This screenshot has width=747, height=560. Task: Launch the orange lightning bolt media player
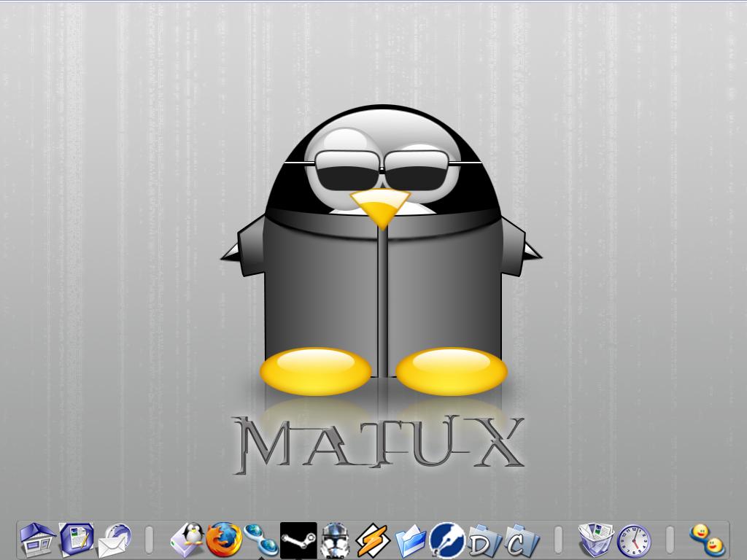click(373, 540)
